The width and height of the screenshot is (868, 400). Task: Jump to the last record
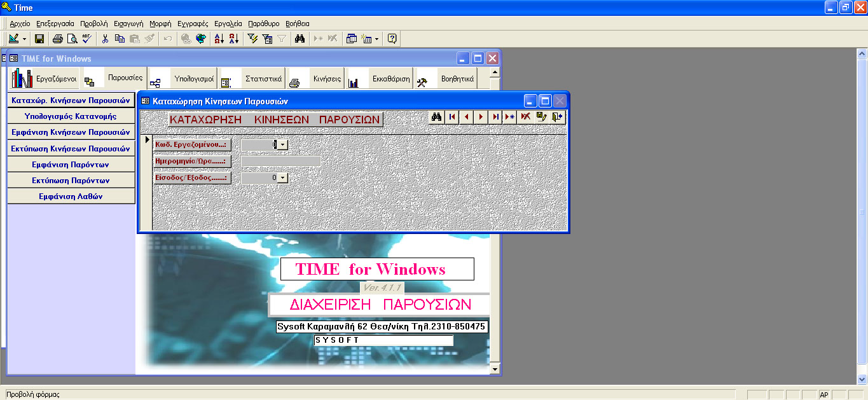tap(495, 117)
